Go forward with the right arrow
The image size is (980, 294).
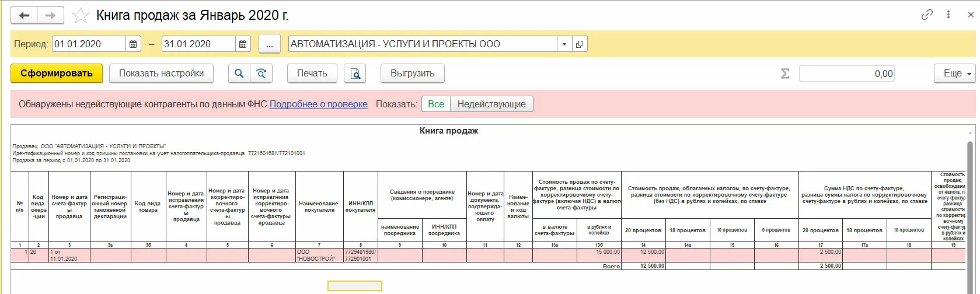pos(51,16)
